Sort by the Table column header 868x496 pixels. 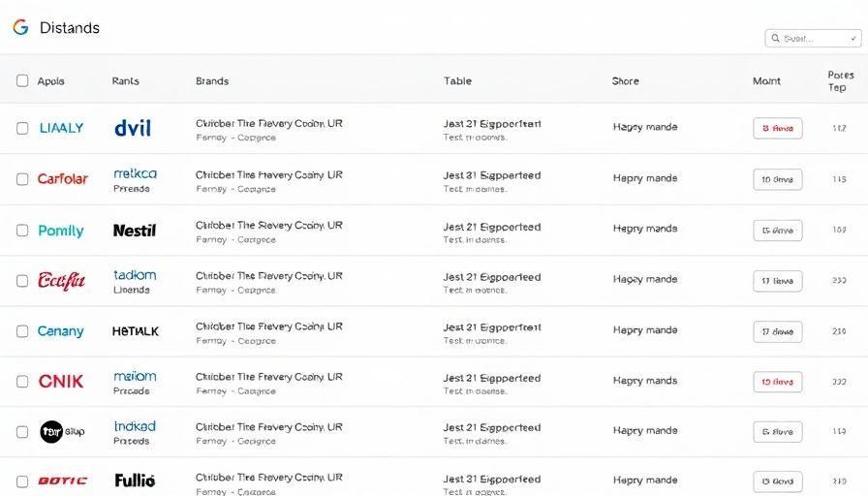[x=457, y=81]
